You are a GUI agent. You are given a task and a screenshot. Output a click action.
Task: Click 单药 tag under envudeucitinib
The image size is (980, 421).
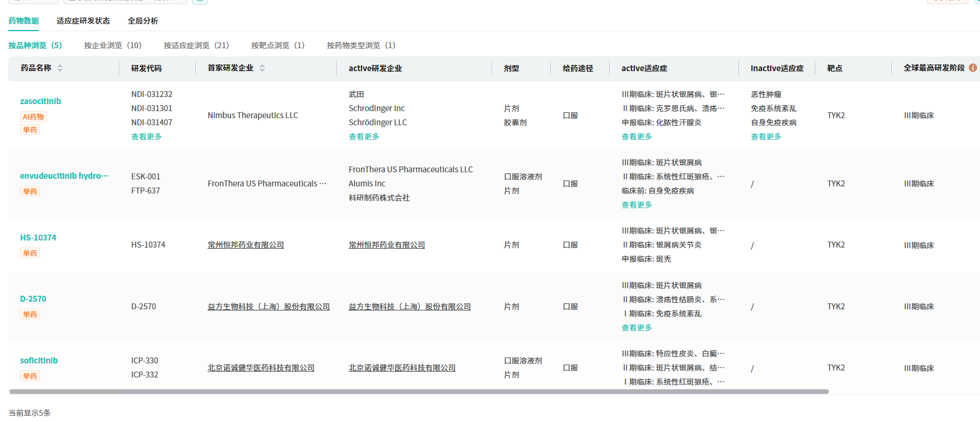click(x=30, y=192)
